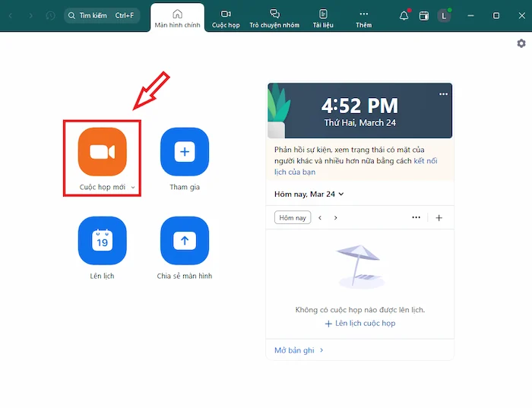532x408 pixels.
Task: Click the Tìm kiếm search field
Action: [102, 15]
